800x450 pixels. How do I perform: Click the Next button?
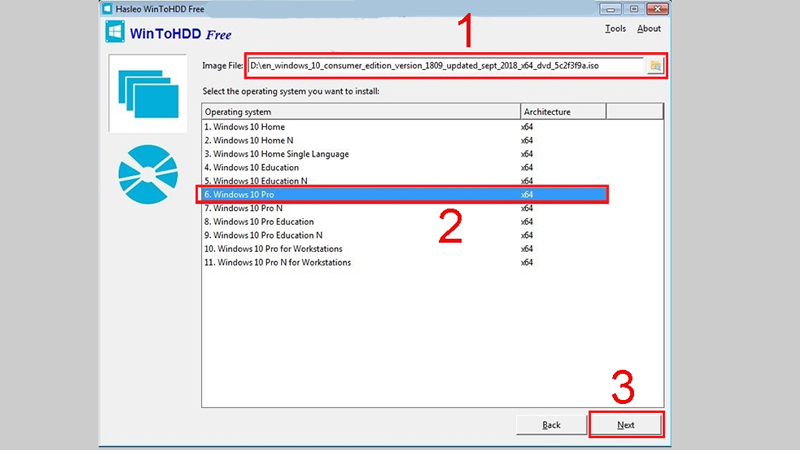click(x=626, y=424)
